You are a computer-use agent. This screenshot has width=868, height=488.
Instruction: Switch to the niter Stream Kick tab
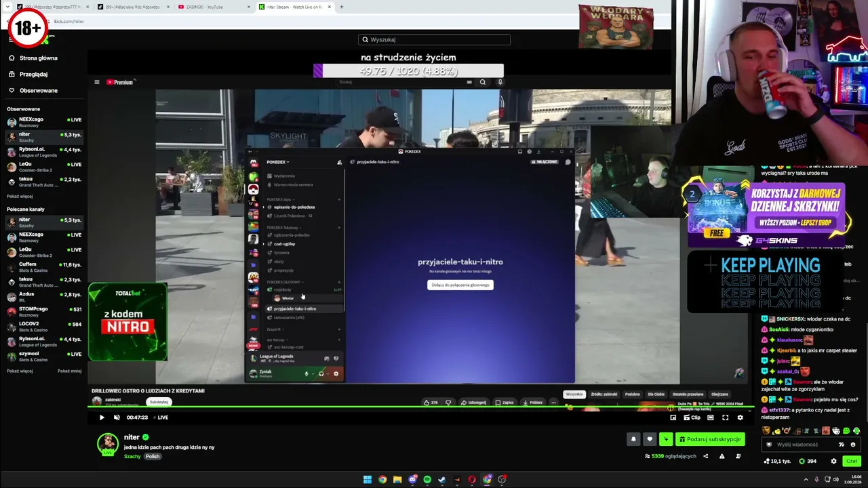(295, 7)
